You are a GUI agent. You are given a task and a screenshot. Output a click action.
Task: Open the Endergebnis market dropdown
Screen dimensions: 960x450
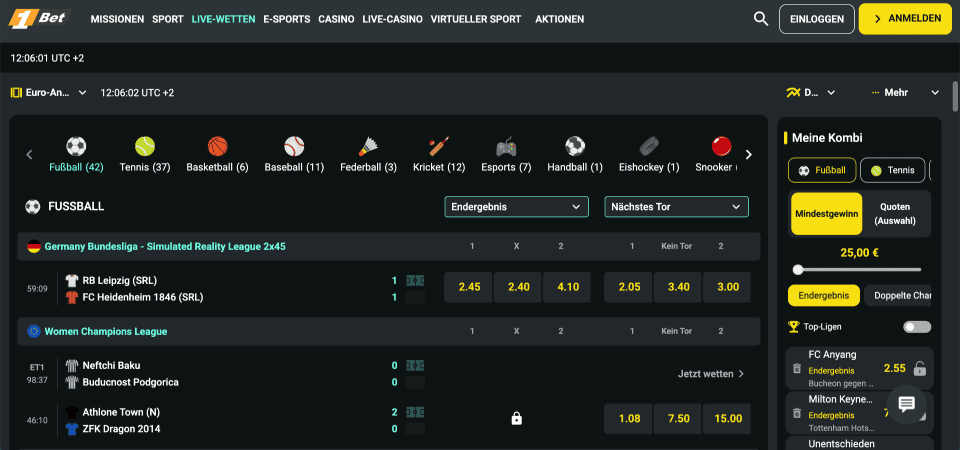[516, 207]
